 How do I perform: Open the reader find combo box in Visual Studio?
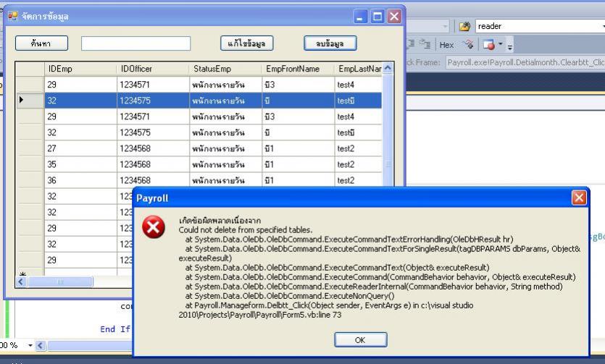[x=541, y=26]
